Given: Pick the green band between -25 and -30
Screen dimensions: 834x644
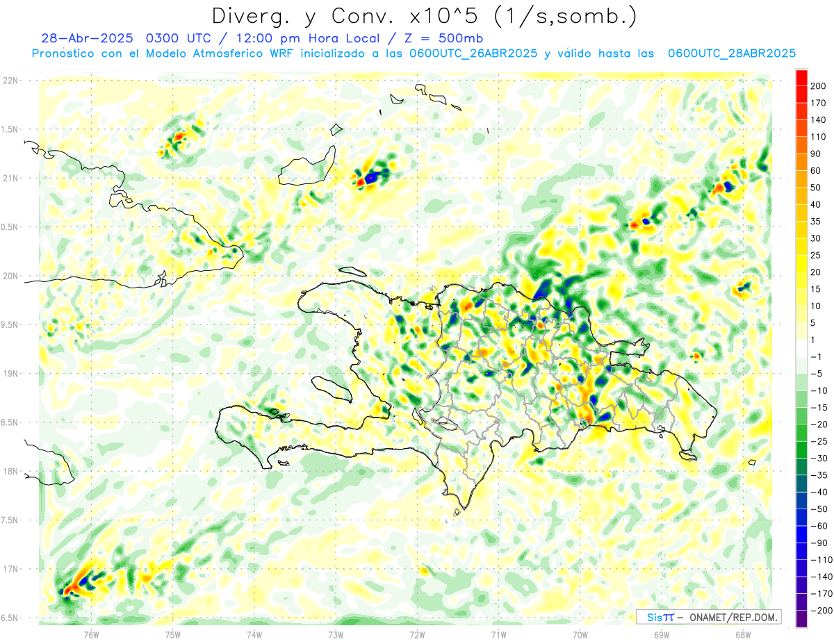Looking at the screenshot, I should [801, 450].
